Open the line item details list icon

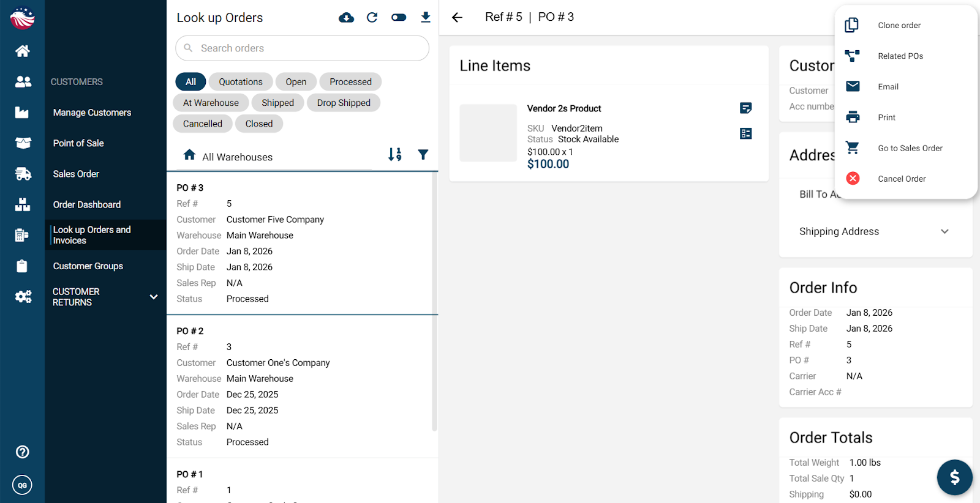coord(745,133)
